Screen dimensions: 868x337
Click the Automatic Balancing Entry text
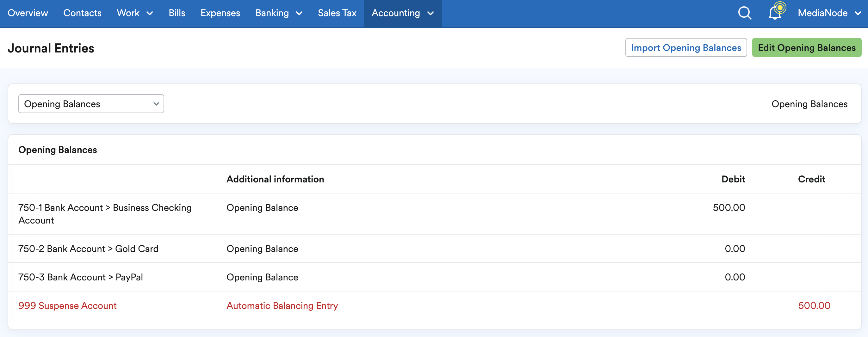point(282,306)
